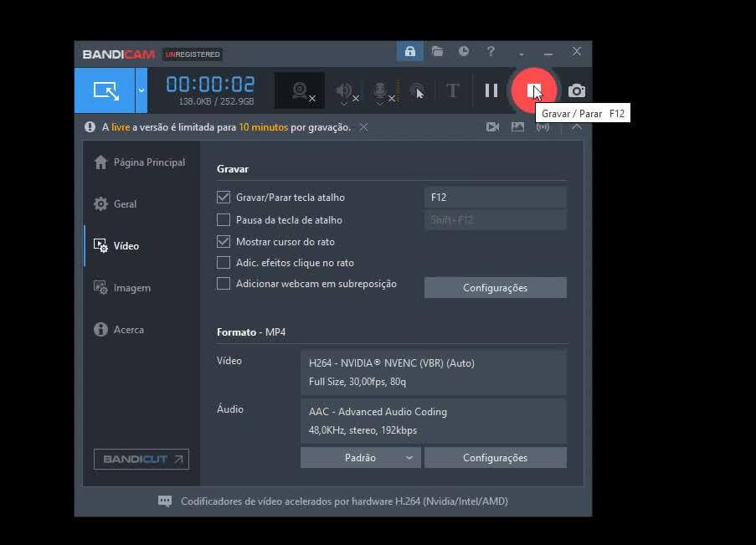
Task: Minimize the Bandicam window
Action: click(548, 54)
